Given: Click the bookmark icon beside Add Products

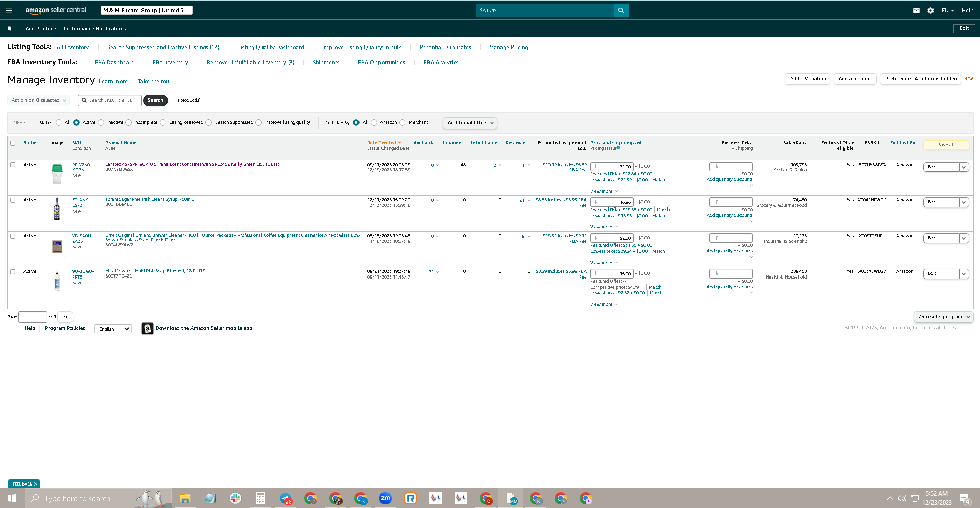Looking at the screenshot, I should coord(9,29).
